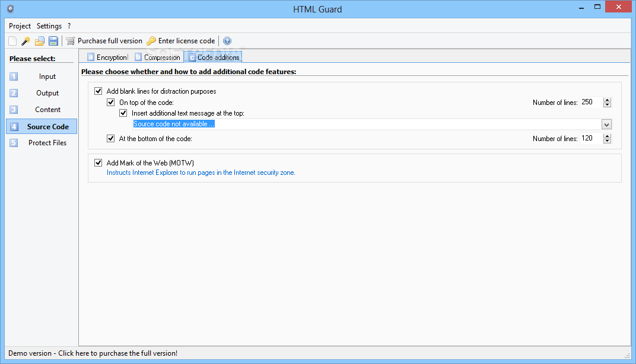Click step 5 icon beside Protect Files
The width and height of the screenshot is (636, 364).
click(14, 143)
